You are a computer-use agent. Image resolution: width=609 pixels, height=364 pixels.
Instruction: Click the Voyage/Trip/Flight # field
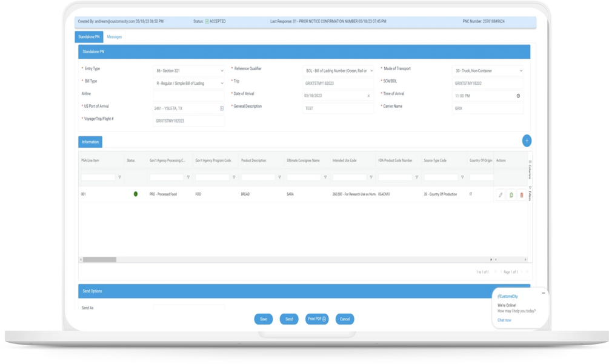[188, 121]
